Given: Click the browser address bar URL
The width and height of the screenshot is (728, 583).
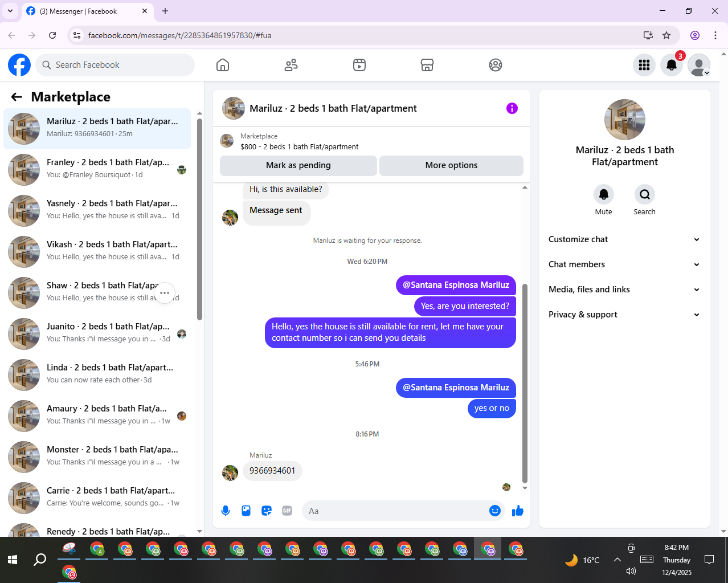Looking at the screenshot, I should [x=179, y=35].
